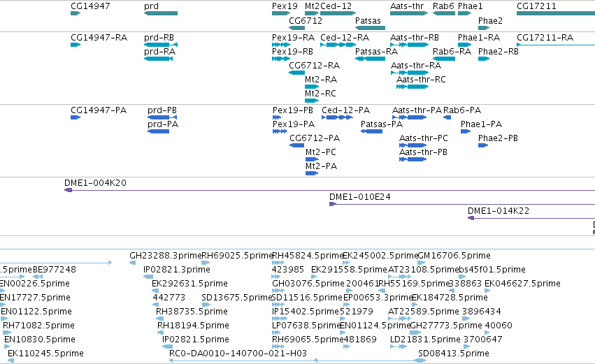The width and height of the screenshot is (595, 364).
Task: Select the Phae1-PA protein label
Action: pyautogui.click(x=481, y=124)
